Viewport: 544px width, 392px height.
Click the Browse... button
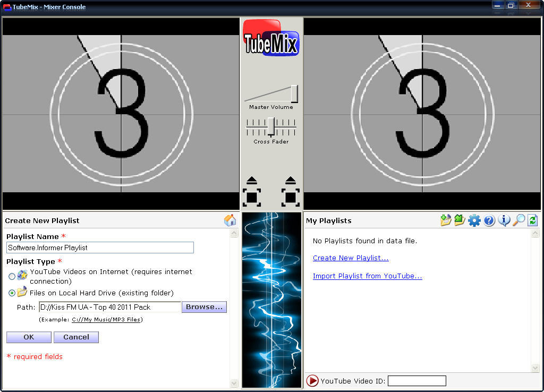[x=204, y=307]
